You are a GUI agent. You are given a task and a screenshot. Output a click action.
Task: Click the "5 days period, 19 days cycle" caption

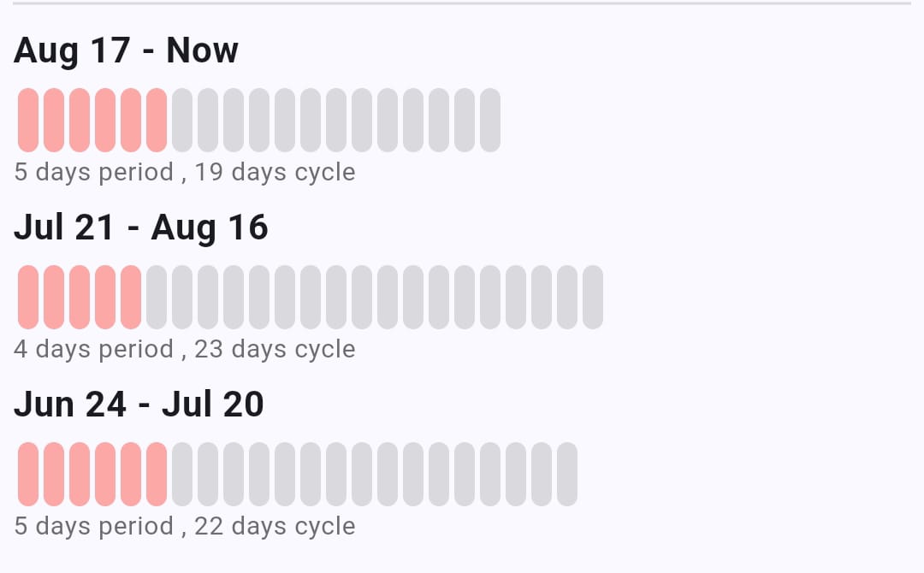(184, 172)
